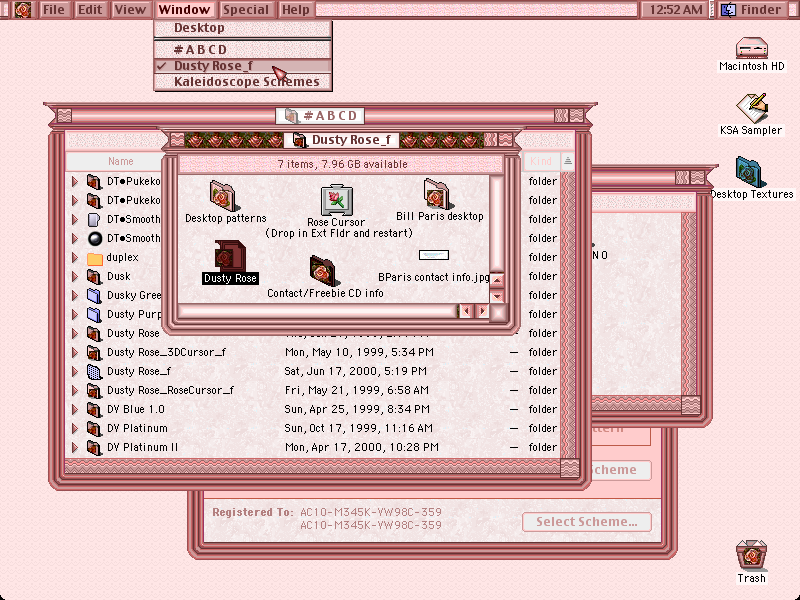Open the View menu
800x600 pixels.
point(130,9)
